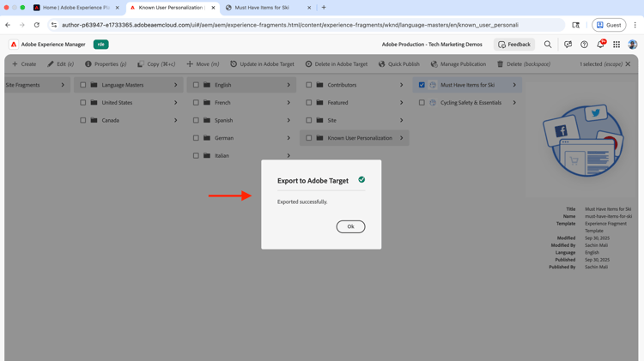The width and height of the screenshot is (644, 361).
Task: Click the browser back arrow
Action: (x=8, y=25)
